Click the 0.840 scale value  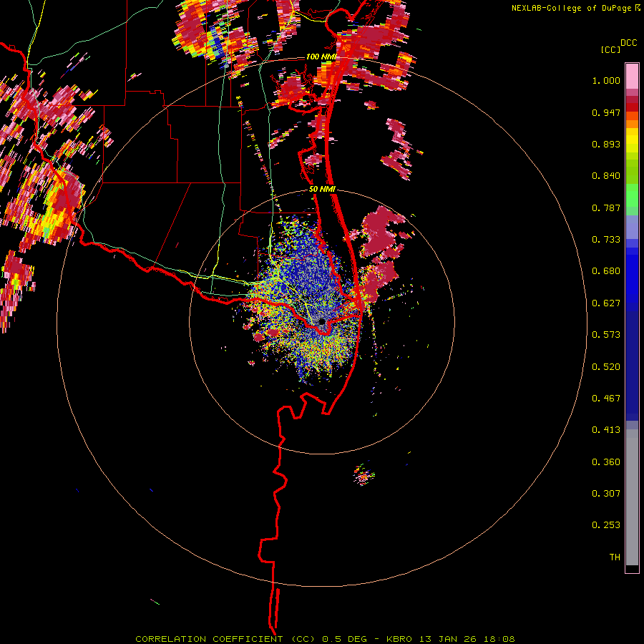606,176
